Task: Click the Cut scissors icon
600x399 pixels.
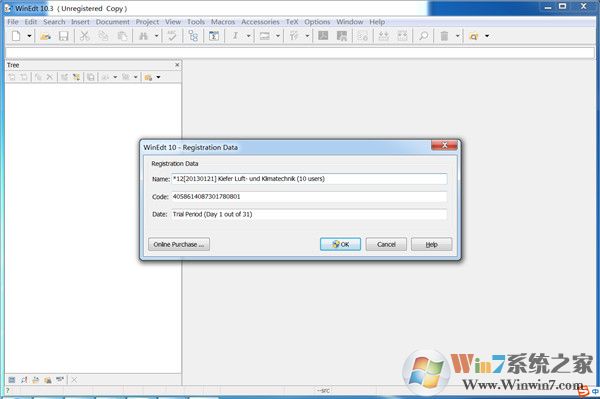Action: point(84,36)
